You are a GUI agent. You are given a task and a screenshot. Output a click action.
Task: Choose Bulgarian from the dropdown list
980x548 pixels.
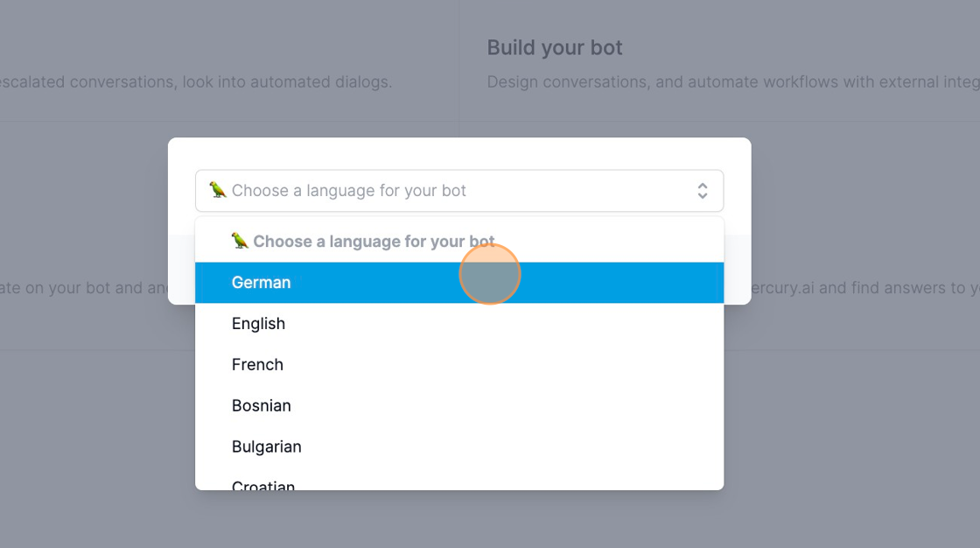(459, 446)
